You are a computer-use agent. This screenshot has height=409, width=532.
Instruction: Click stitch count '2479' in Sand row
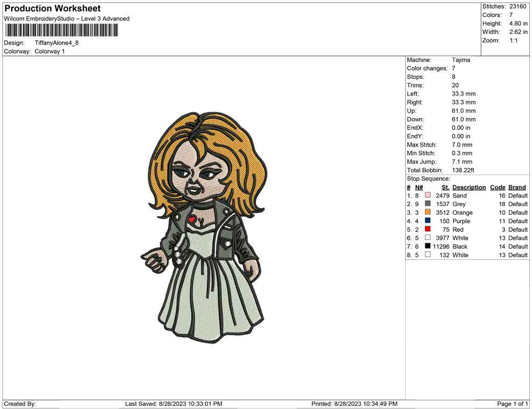[442, 195]
